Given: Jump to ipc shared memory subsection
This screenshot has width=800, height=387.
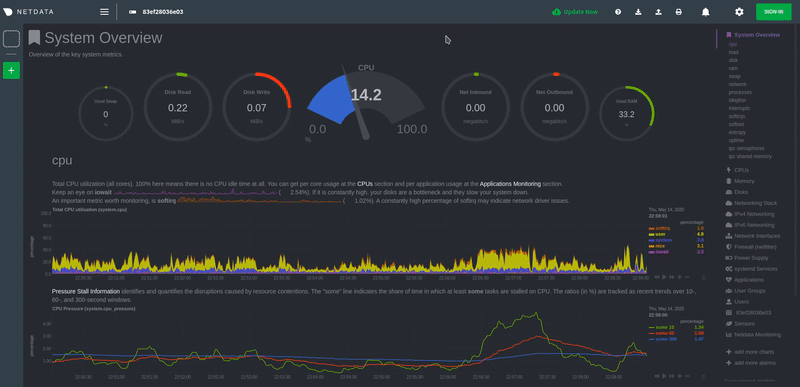Looking at the screenshot, I should click(750, 157).
